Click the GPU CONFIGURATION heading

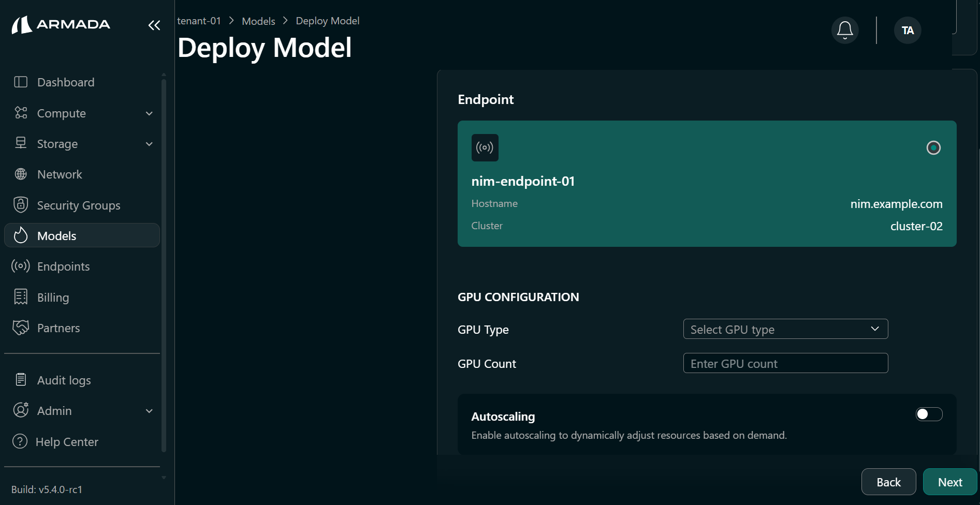click(518, 297)
